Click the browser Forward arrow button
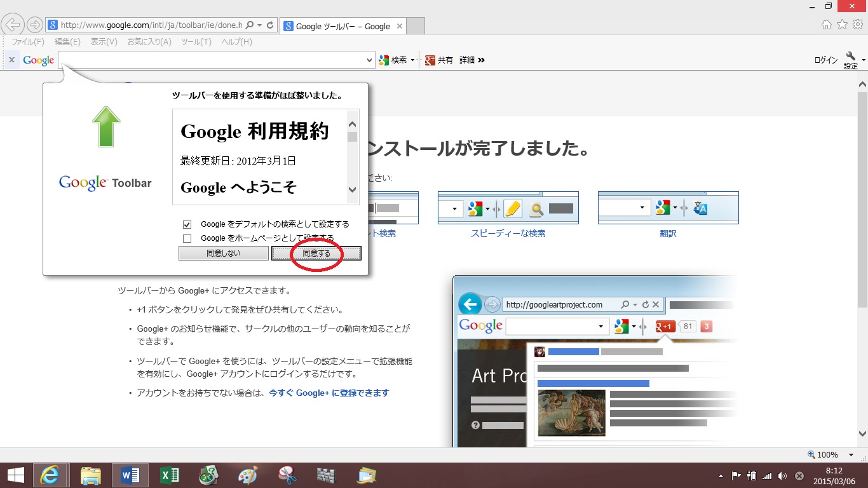868x488 pixels. (x=34, y=25)
